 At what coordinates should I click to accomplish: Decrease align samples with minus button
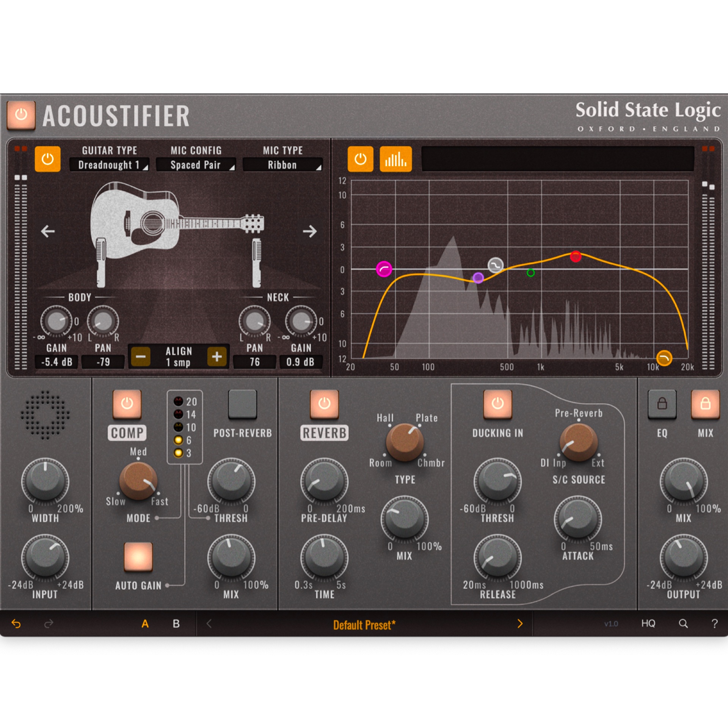click(x=141, y=356)
